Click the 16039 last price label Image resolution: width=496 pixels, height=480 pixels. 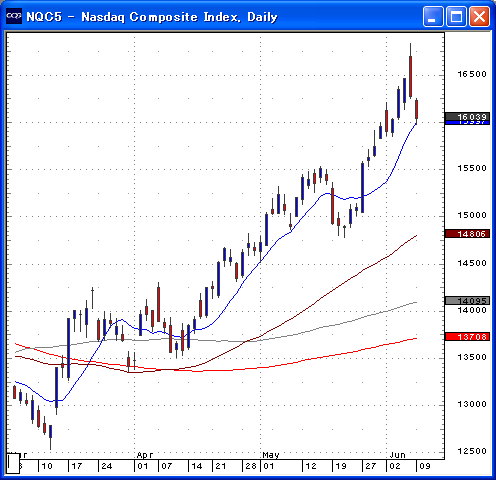(x=468, y=117)
